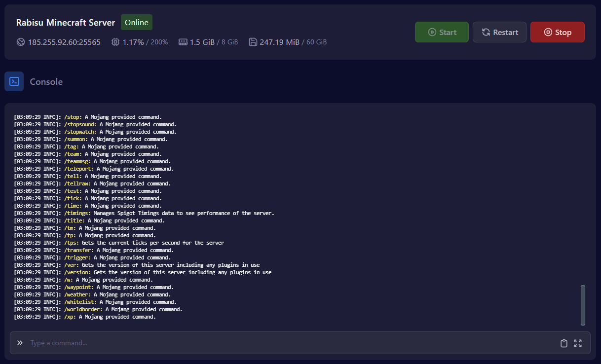Expand the console with the fullscreen icon
This screenshot has height=364, width=601.
(x=578, y=343)
